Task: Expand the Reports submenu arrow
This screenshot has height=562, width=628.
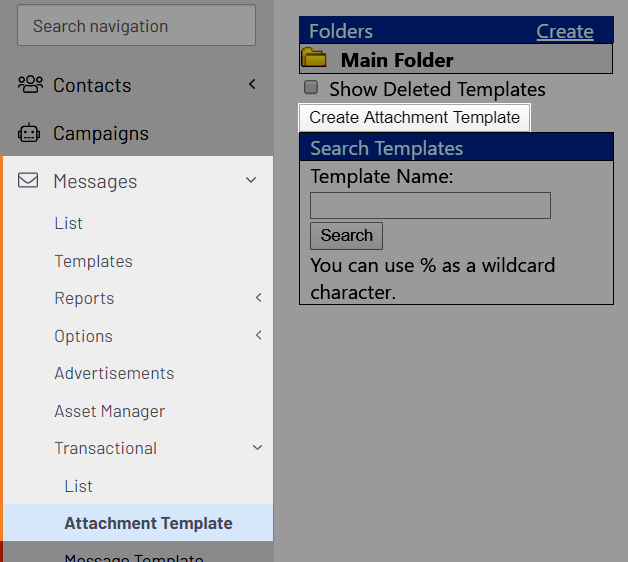Action: [x=259, y=298]
